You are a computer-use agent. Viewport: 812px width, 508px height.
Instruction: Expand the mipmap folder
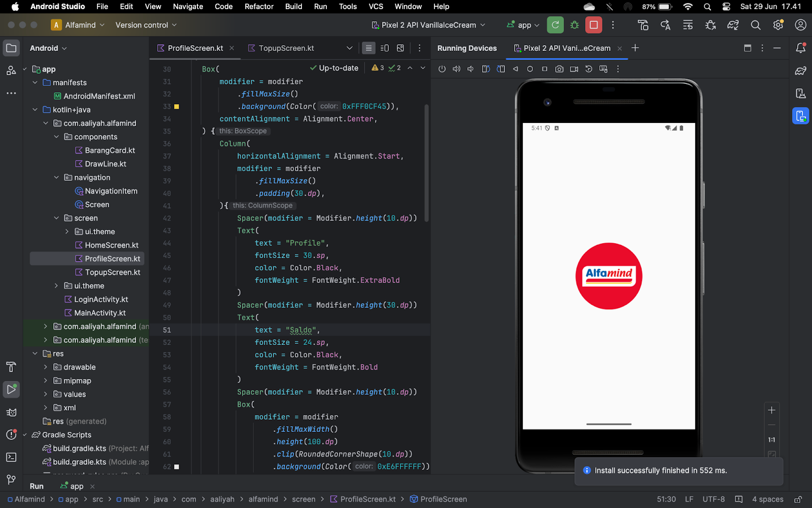coord(46,381)
